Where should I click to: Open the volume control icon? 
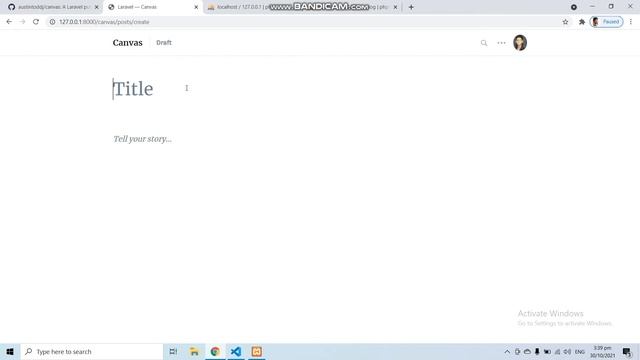click(567, 352)
